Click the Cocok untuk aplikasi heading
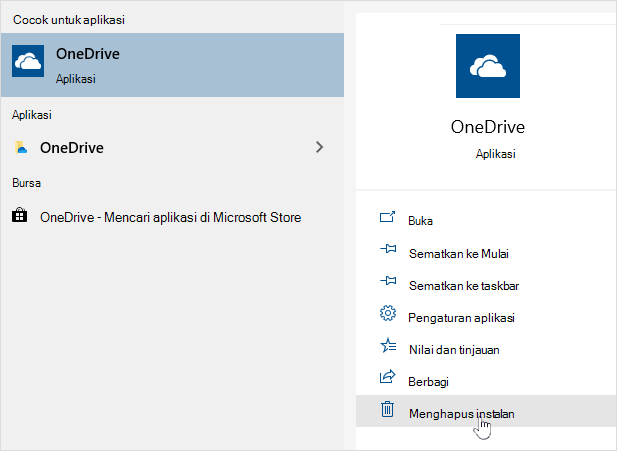This screenshot has width=617, height=451. (69, 20)
